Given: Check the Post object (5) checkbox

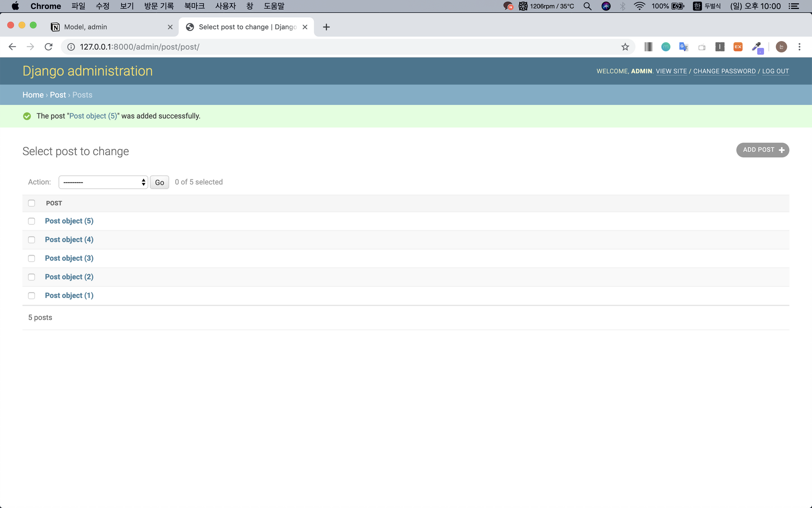Looking at the screenshot, I should tap(31, 221).
